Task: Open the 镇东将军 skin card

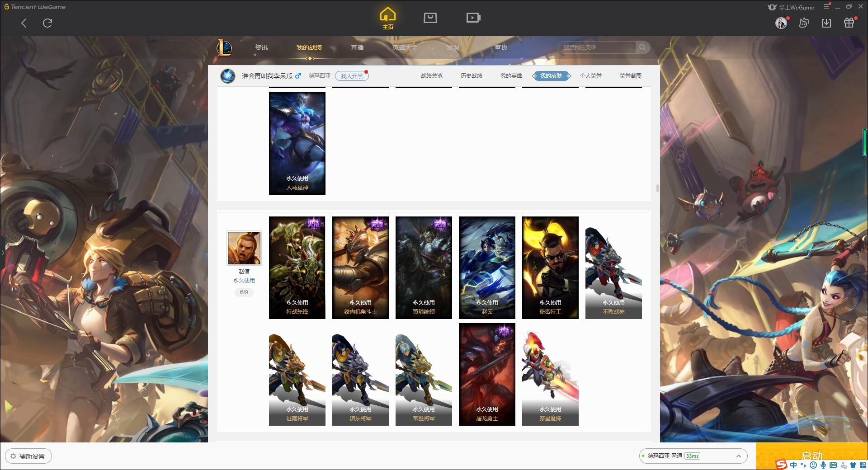Action: click(x=360, y=374)
